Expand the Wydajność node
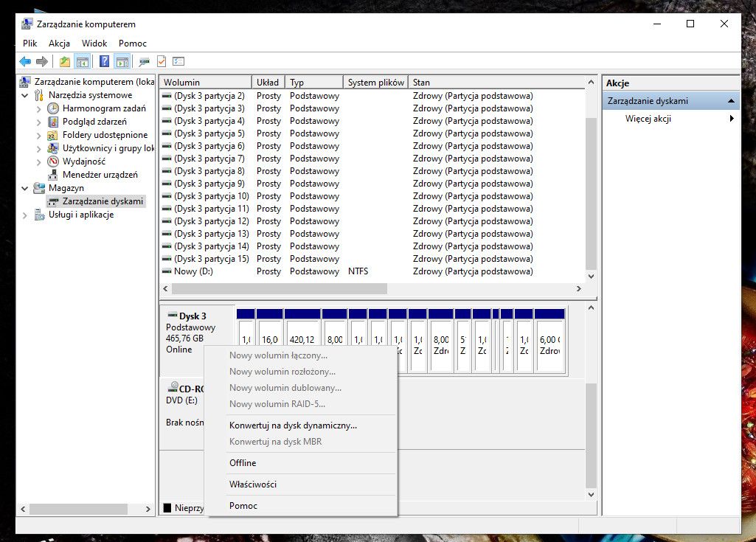Screen dimensions: 756x542 (39, 162)
